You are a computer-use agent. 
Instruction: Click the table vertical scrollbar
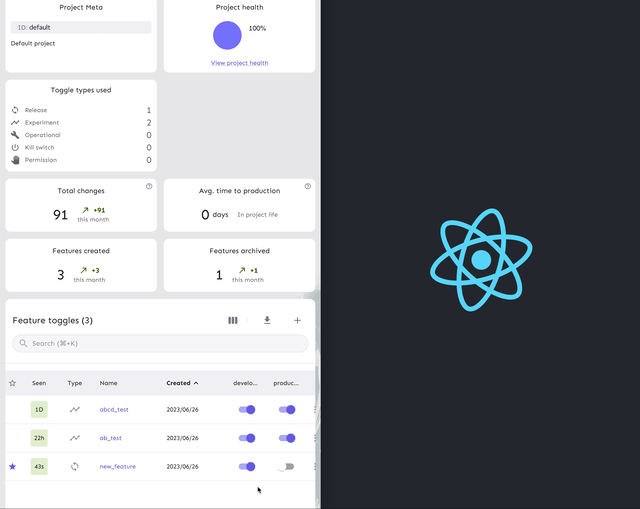(317, 429)
